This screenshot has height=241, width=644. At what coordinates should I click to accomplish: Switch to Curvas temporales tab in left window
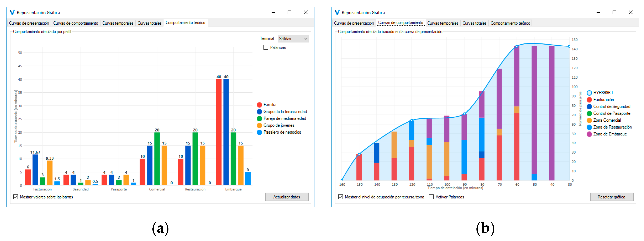click(118, 23)
